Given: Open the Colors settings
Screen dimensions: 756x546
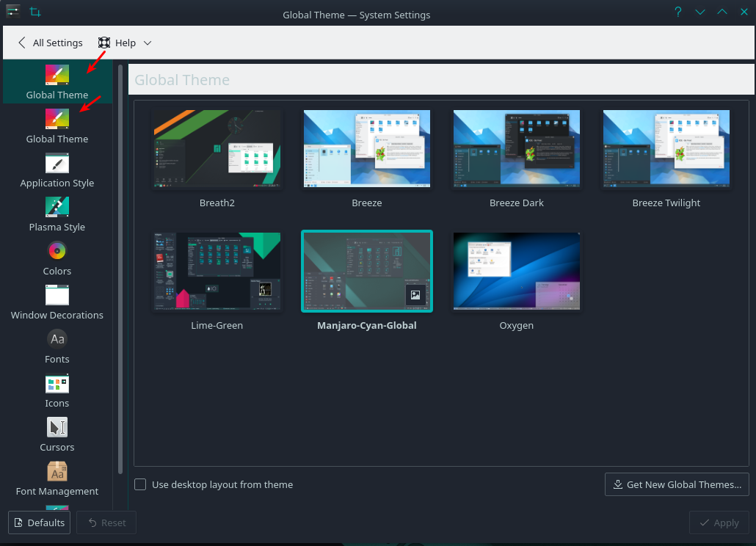Looking at the screenshot, I should coord(57,258).
